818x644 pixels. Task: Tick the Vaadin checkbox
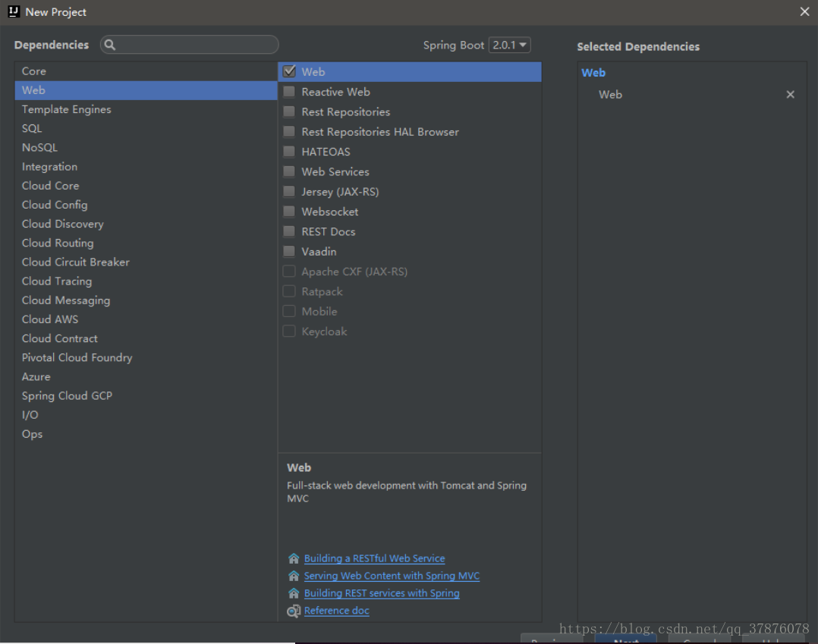coord(289,251)
